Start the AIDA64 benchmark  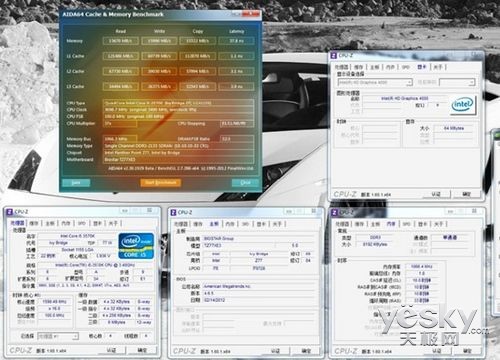point(160,183)
